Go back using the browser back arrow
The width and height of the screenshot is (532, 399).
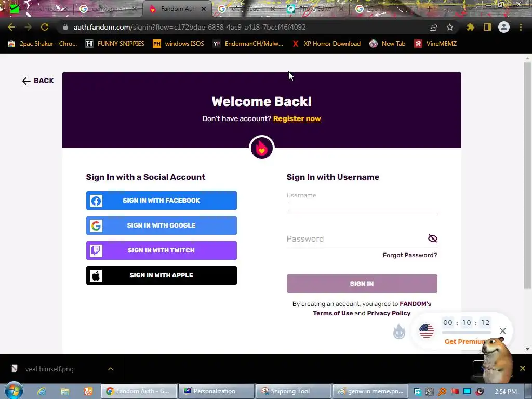(x=11, y=27)
